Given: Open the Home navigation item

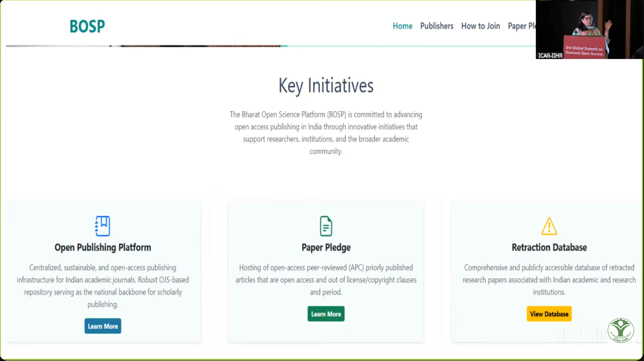Looking at the screenshot, I should 402,26.
